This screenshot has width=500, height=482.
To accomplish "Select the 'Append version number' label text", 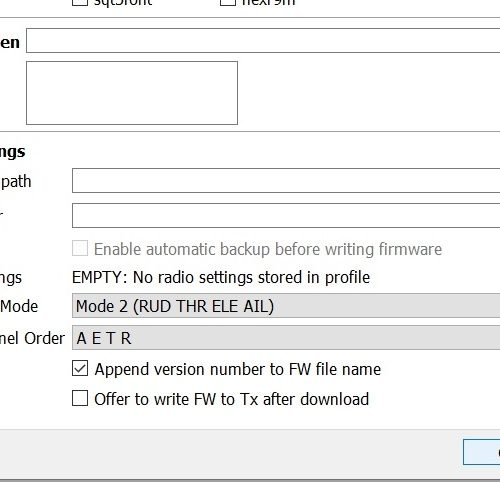I will 238,369.
